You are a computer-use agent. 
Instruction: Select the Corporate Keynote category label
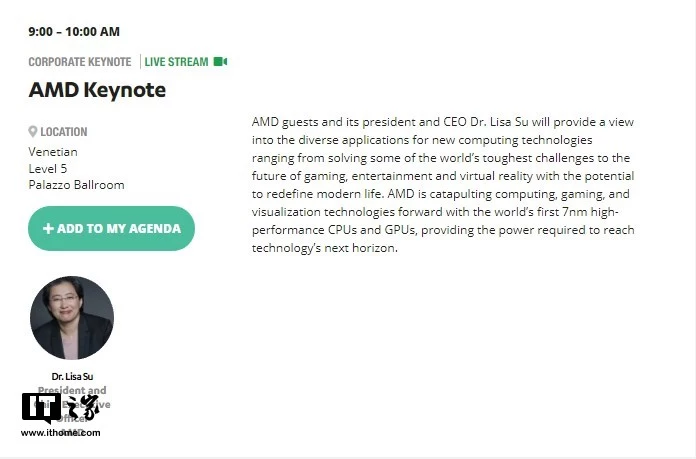coord(79,62)
